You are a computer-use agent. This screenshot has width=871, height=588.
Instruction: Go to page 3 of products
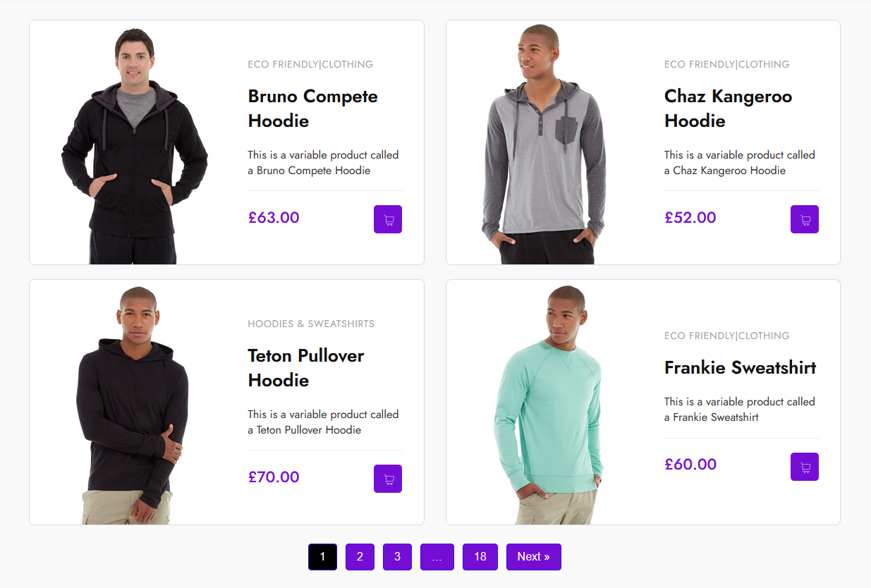397,557
